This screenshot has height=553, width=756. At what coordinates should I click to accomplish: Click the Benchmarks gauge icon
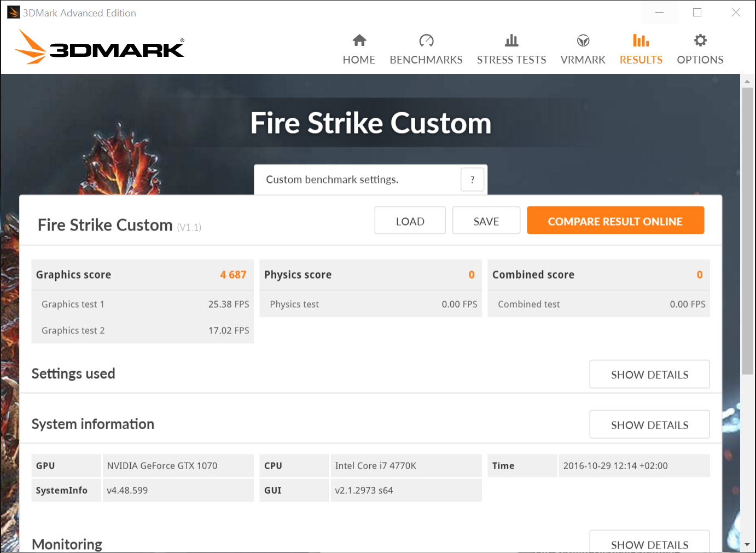pos(426,40)
